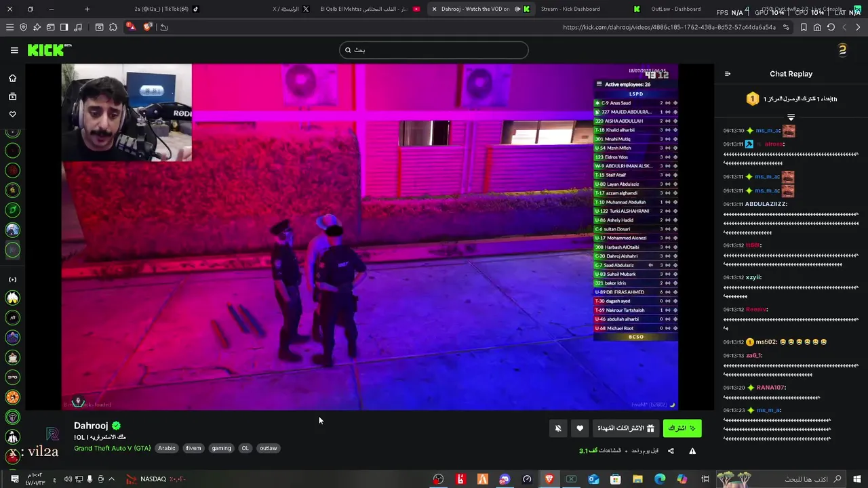Switch to the X home browser tab
Screen dimensions: 868x488
point(291,9)
